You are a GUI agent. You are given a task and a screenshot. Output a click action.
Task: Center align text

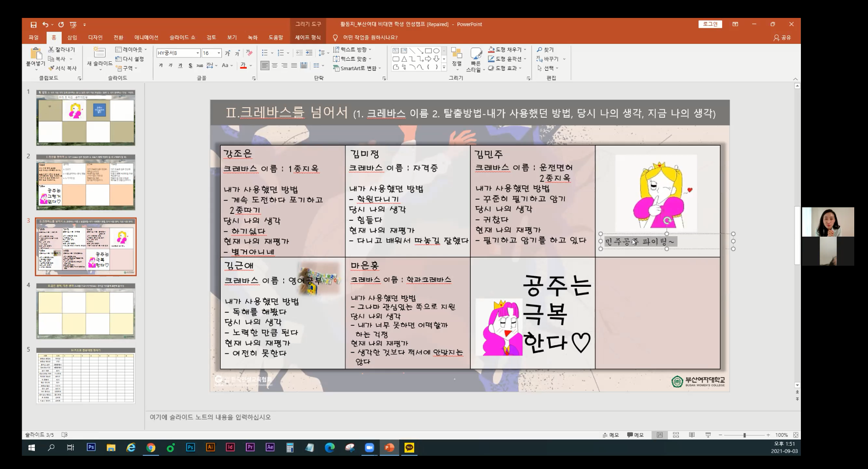[275, 65]
